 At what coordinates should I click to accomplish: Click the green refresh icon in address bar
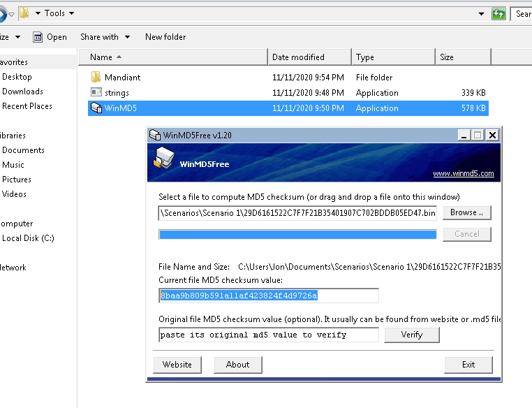click(498, 14)
